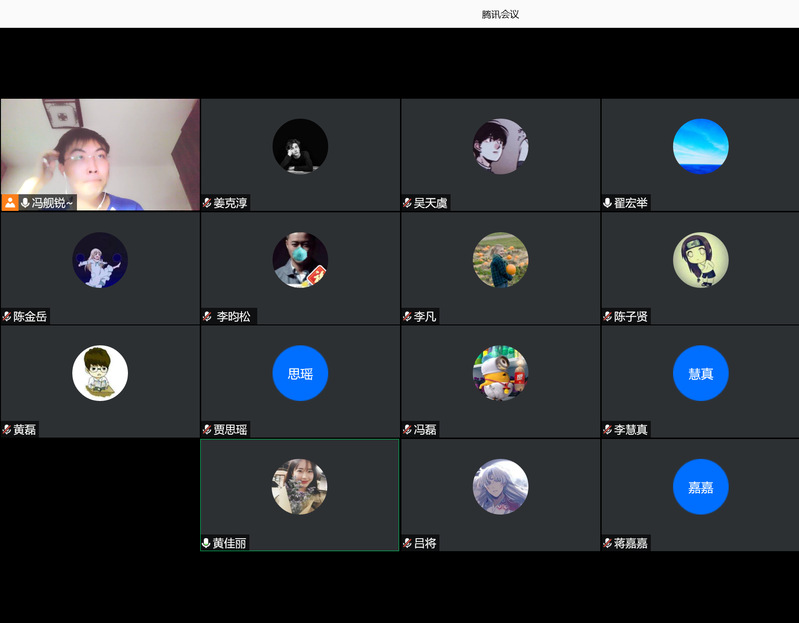Select 李昀松's masked-face avatar
Image resolution: width=799 pixels, height=623 pixels.
tap(300, 260)
